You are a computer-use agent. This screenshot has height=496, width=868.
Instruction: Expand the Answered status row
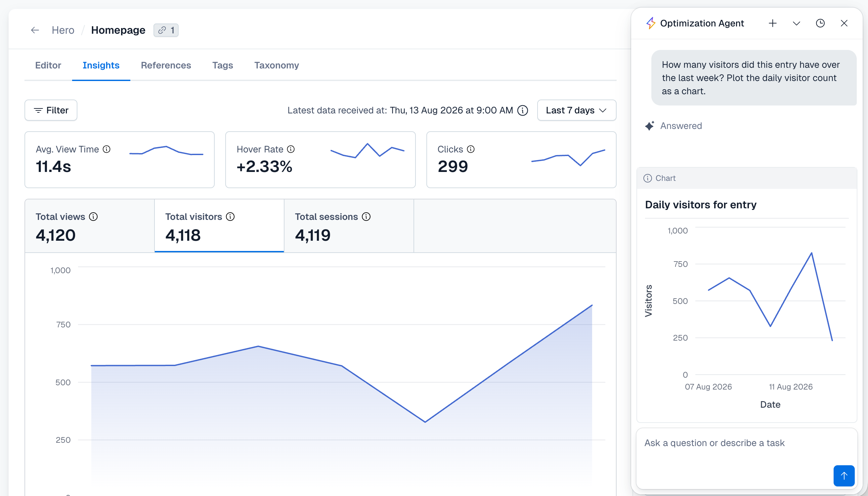tap(673, 126)
